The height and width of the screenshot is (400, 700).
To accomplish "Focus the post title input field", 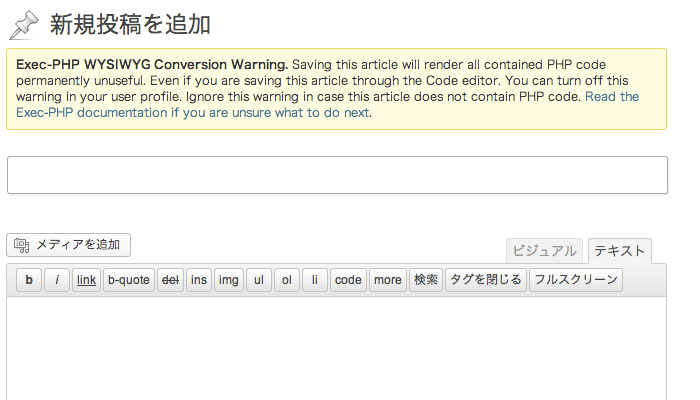I will click(337, 175).
